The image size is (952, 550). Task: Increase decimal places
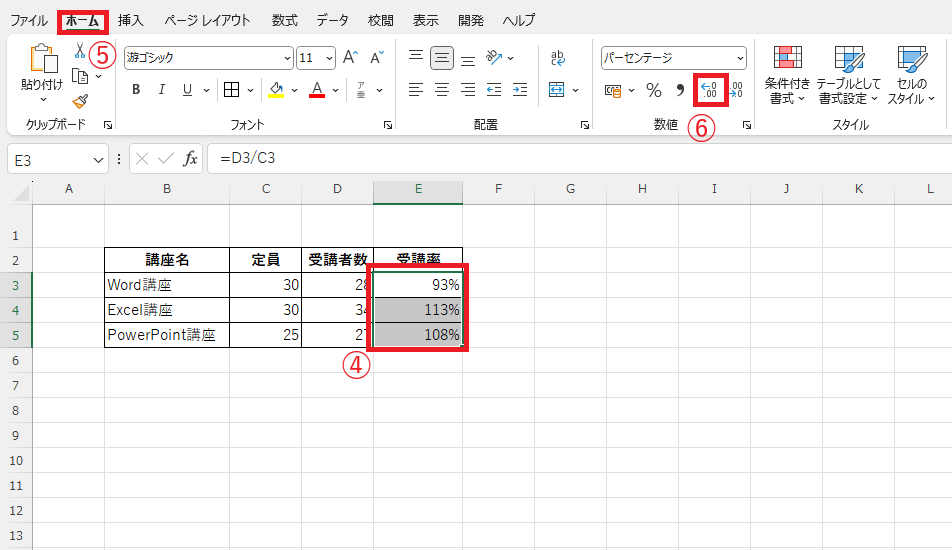pos(709,90)
